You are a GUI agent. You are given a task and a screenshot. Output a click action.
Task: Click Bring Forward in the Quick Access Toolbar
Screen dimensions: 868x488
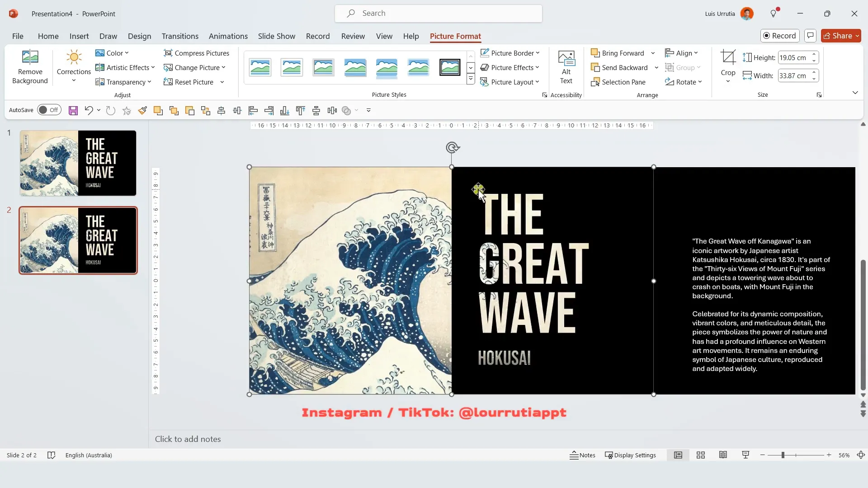coord(158,110)
